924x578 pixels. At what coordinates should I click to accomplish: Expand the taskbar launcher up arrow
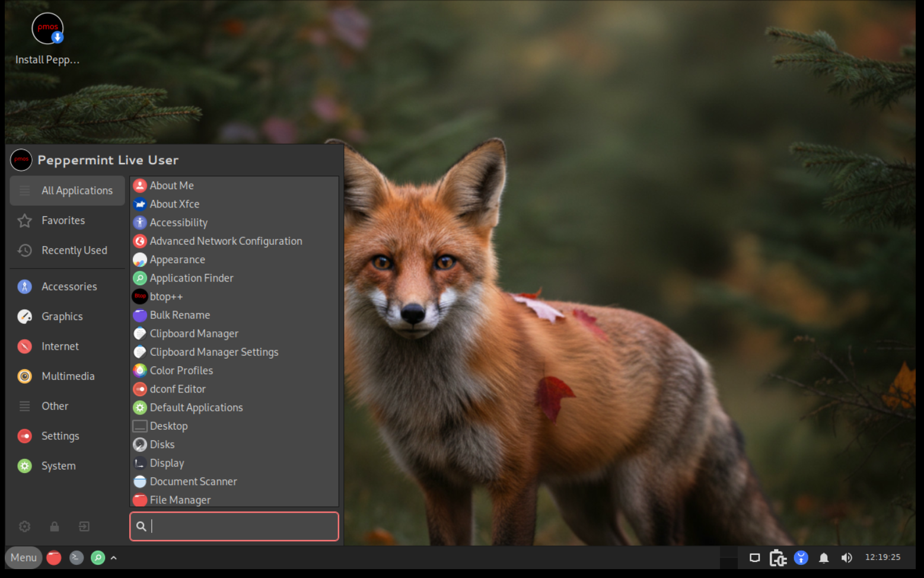(x=114, y=558)
